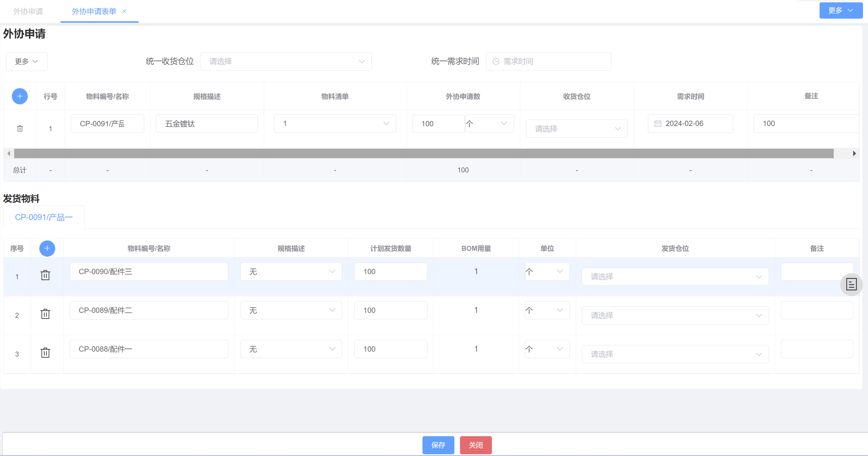This screenshot has height=456, width=868.
Task: Open the 规格描述 dropdown for CP-0088/配件一
Action: tap(291, 349)
